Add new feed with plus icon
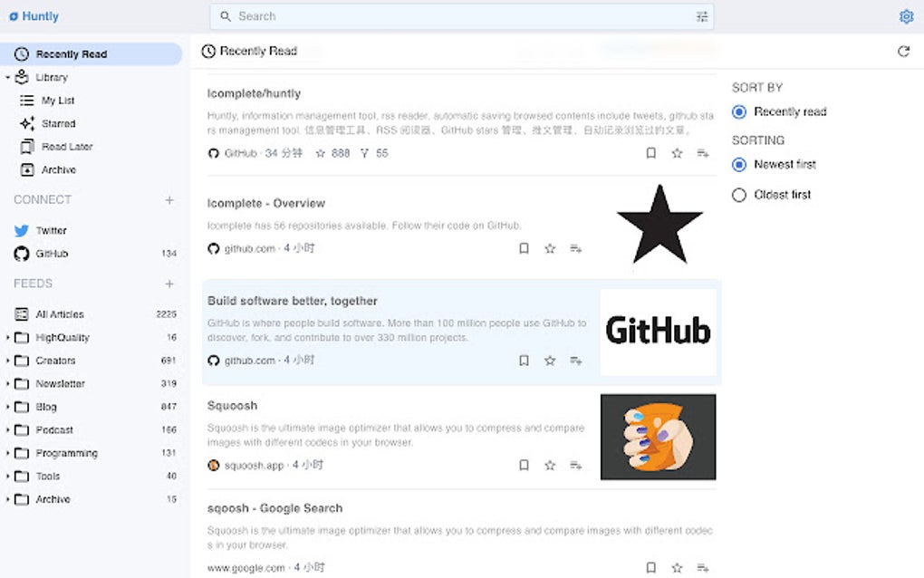Image resolution: width=924 pixels, height=578 pixels. [x=169, y=284]
